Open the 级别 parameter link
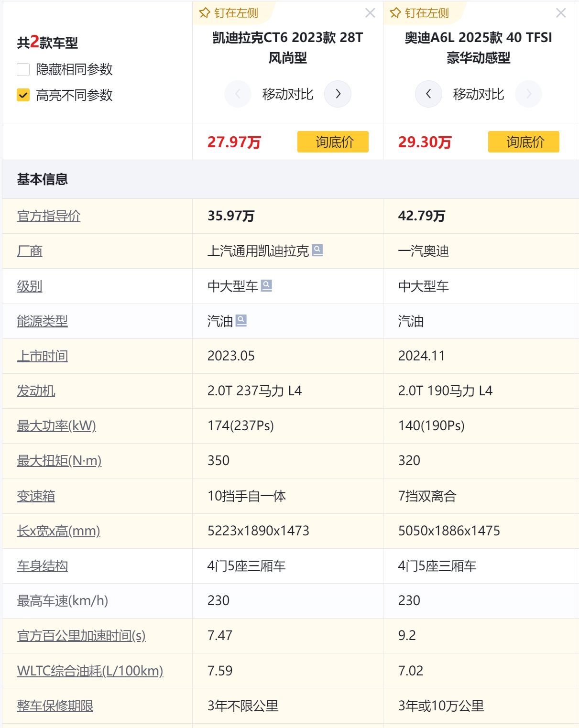 [x=30, y=286]
